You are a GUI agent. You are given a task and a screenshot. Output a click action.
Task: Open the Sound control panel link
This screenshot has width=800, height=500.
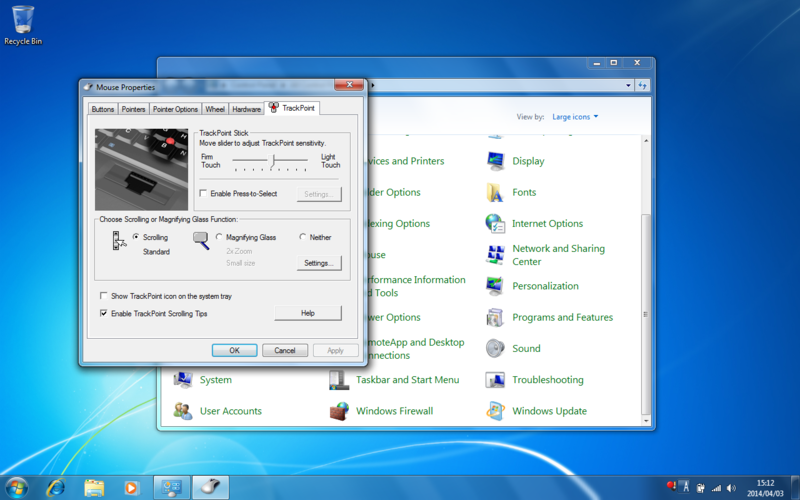coord(526,348)
